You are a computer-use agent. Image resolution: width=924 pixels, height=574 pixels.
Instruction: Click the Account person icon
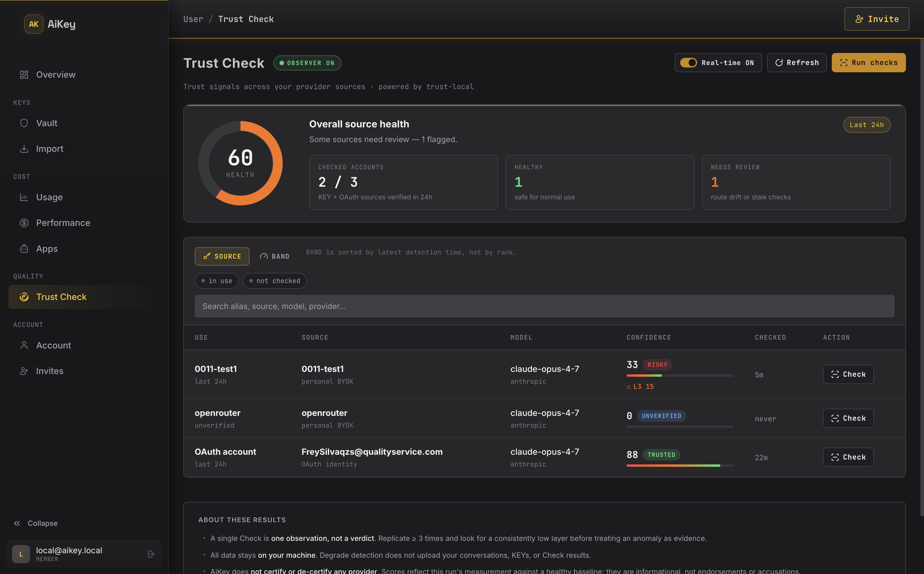[x=24, y=345]
